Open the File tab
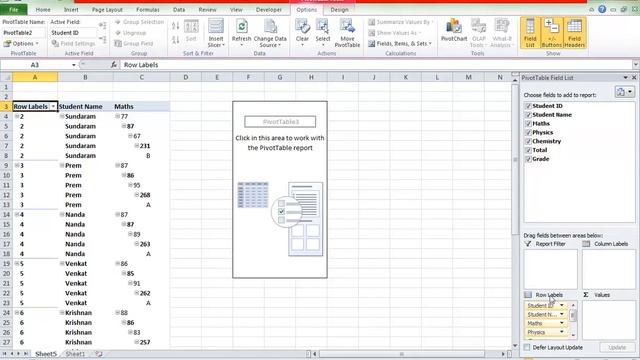The width and height of the screenshot is (640, 360). point(13,9)
